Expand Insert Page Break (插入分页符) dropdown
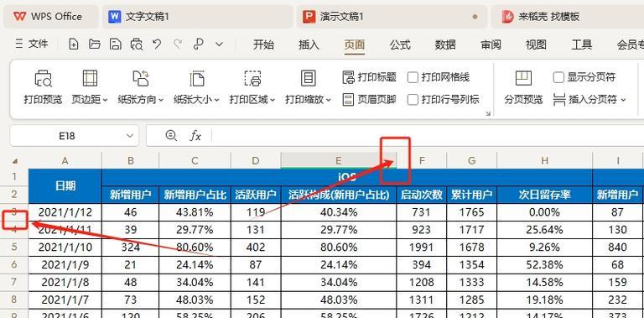This screenshot has height=318, width=644. pos(623,100)
